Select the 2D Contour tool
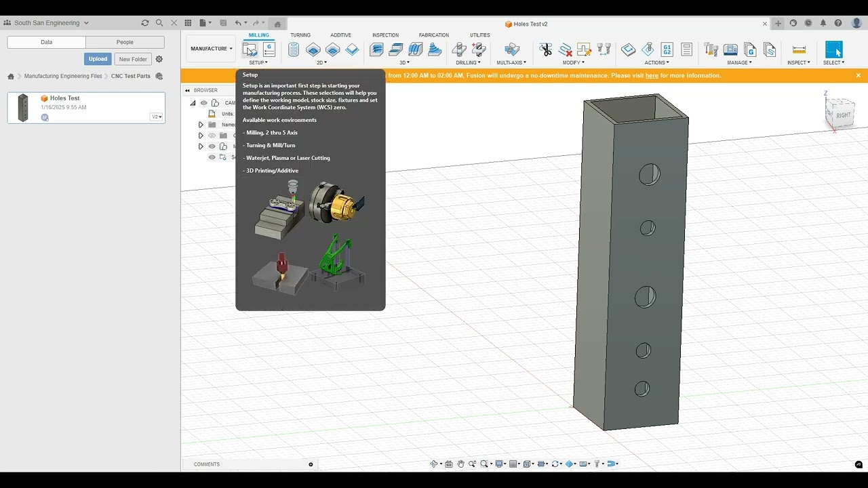Image resolution: width=868 pixels, height=488 pixels. point(352,49)
